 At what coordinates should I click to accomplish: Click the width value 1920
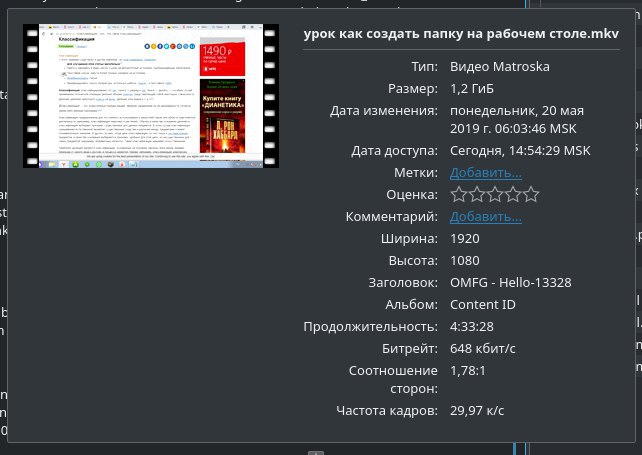tap(465, 239)
